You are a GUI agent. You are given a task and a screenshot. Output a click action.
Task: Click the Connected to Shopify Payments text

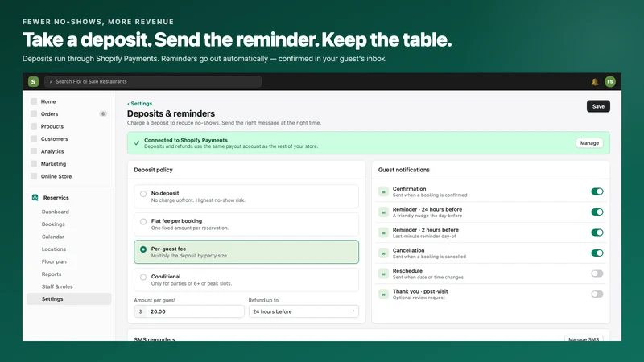(x=186, y=140)
